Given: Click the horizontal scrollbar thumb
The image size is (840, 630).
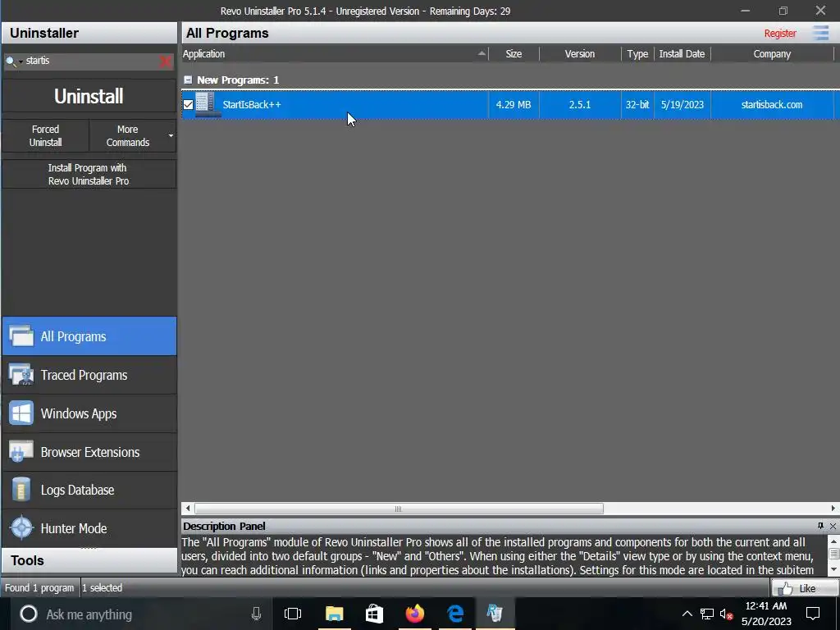Looking at the screenshot, I should tap(399, 509).
